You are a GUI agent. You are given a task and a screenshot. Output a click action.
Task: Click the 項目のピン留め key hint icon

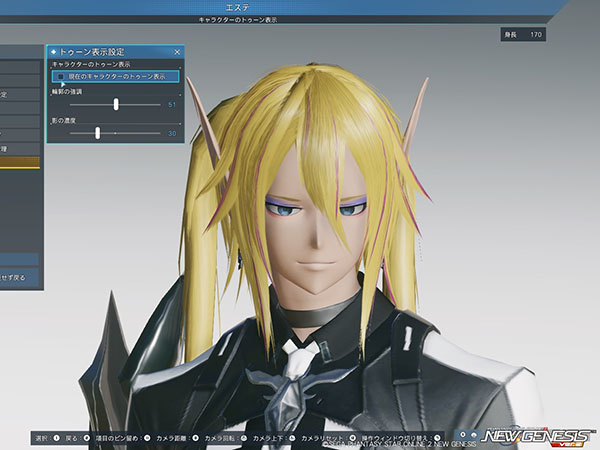click(147, 438)
